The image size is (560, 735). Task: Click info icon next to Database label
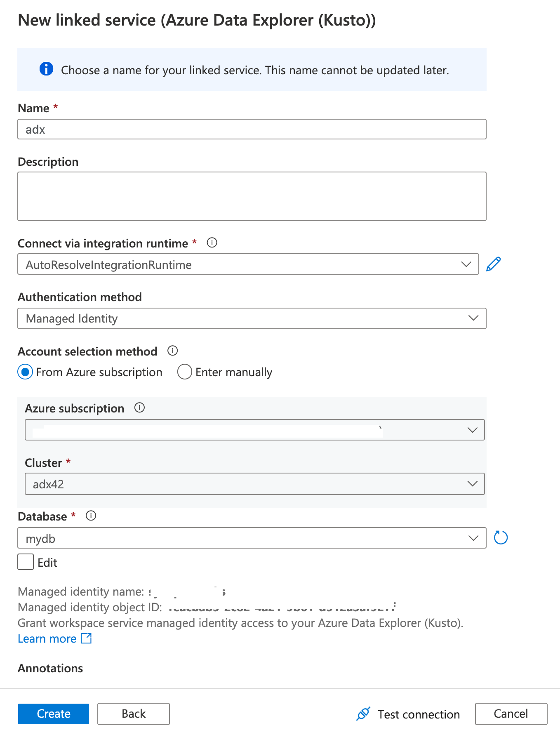91,516
